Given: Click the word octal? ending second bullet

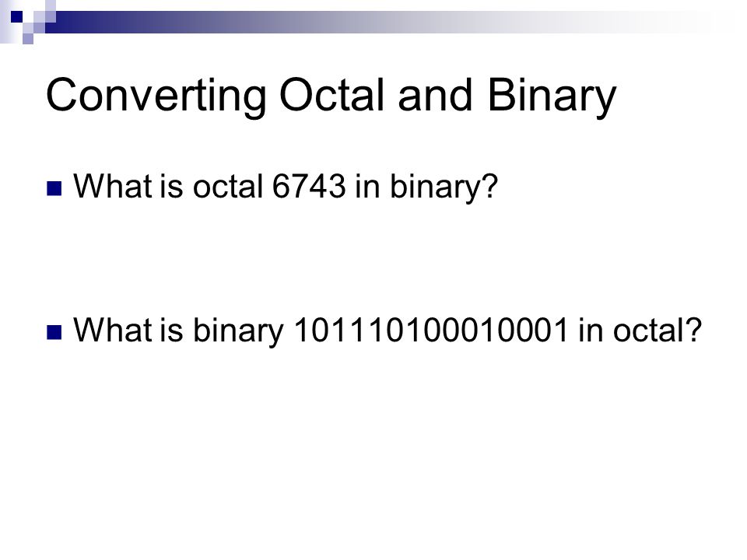Looking at the screenshot, I should (x=657, y=330).
